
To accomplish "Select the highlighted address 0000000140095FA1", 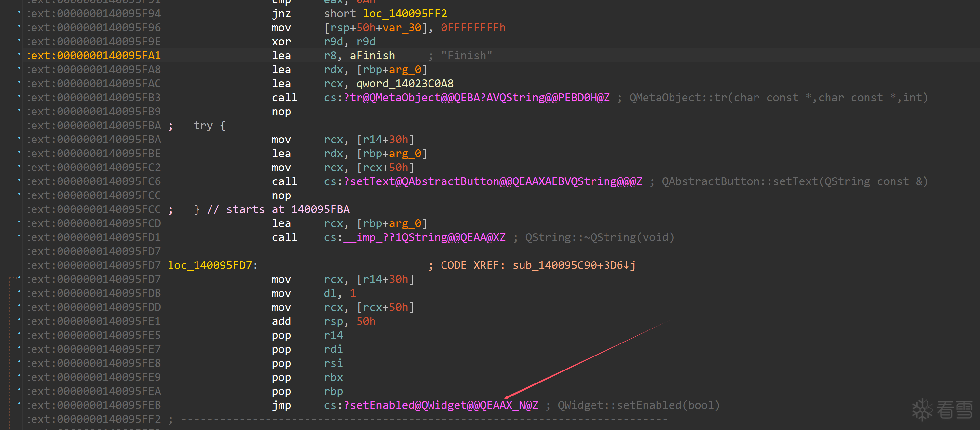I will coord(94,56).
